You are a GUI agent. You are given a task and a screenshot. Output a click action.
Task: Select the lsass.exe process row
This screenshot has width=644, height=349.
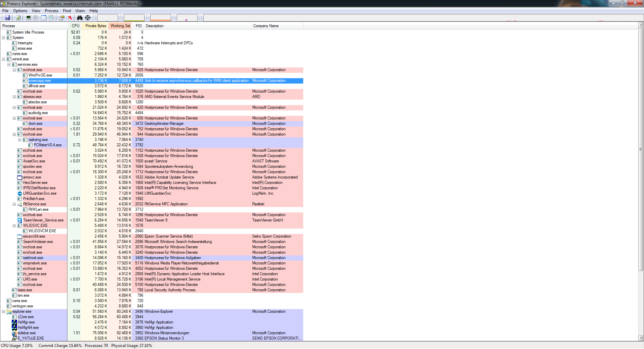coord(152,290)
